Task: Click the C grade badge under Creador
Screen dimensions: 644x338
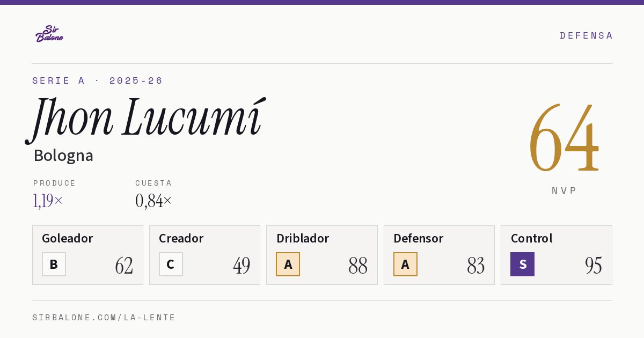Action: click(171, 264)
